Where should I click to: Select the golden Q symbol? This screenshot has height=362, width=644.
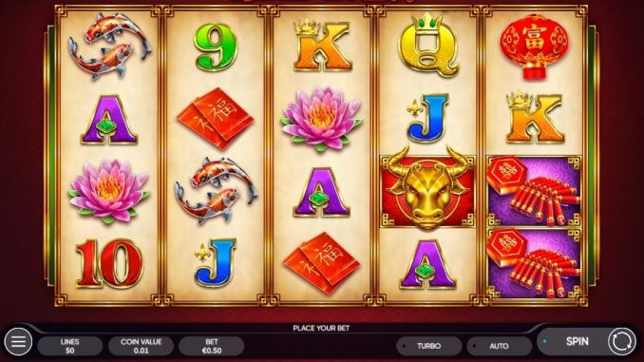pos(427,46)
